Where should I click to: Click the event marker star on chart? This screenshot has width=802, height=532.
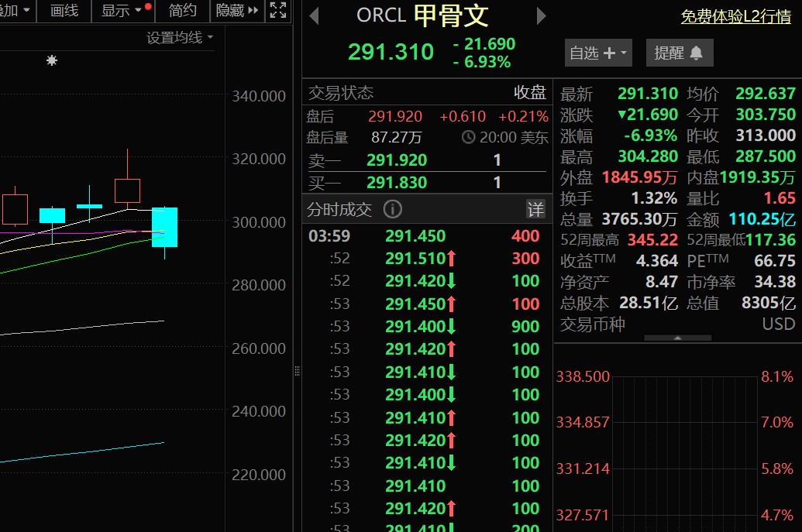pyautogui.click(x=52, y=60)
